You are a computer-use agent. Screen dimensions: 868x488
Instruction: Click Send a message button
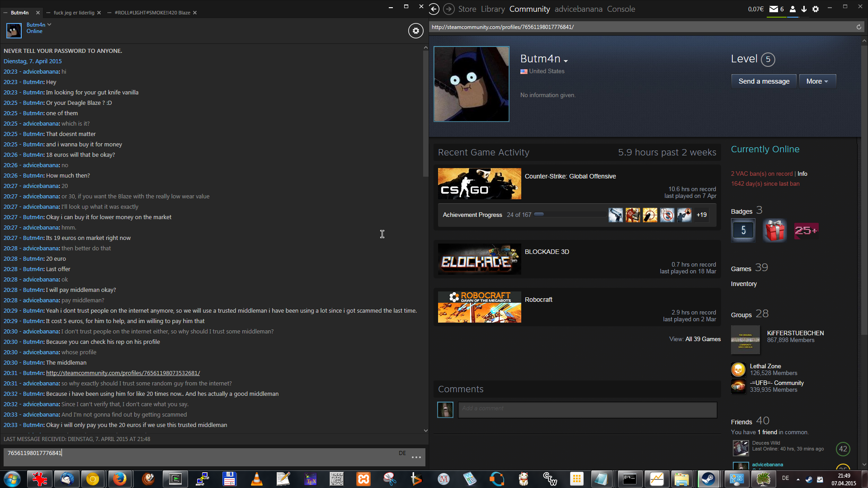[764, 81]
